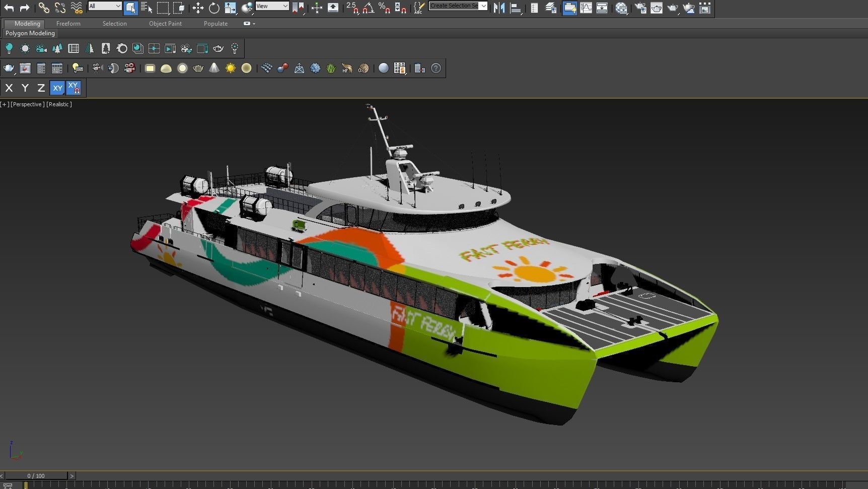Click the grass plant icon
The width and height of the screenshot is (868, 489).
pyautogui.click(x=331, y=68)
